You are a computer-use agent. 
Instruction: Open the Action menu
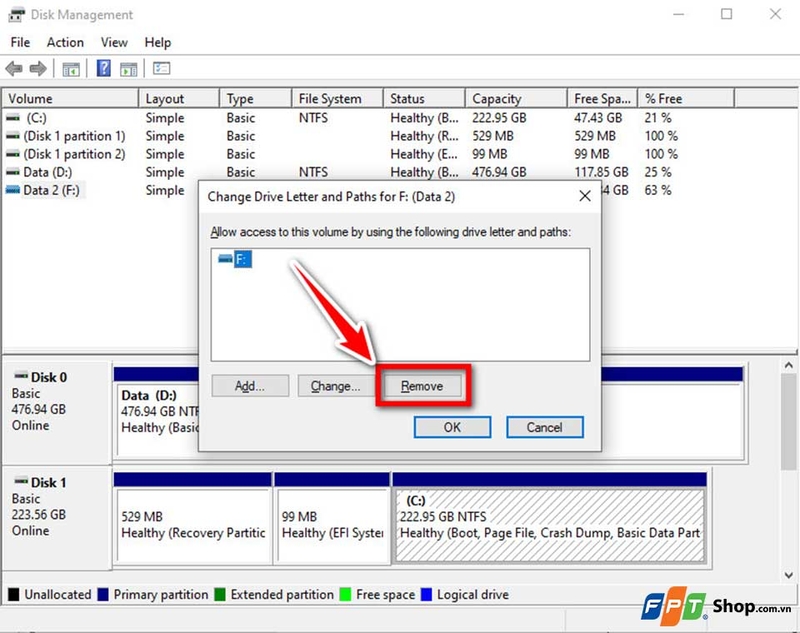tap(65, 42)
